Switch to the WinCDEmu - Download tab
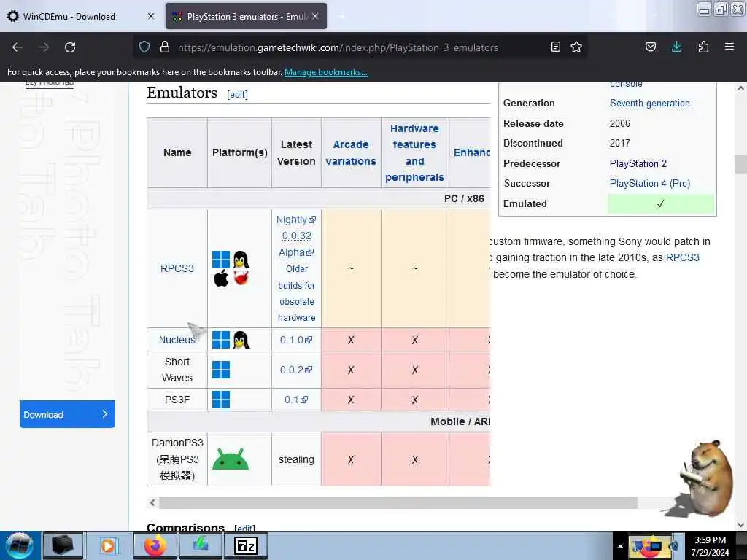 click(81, 16)
